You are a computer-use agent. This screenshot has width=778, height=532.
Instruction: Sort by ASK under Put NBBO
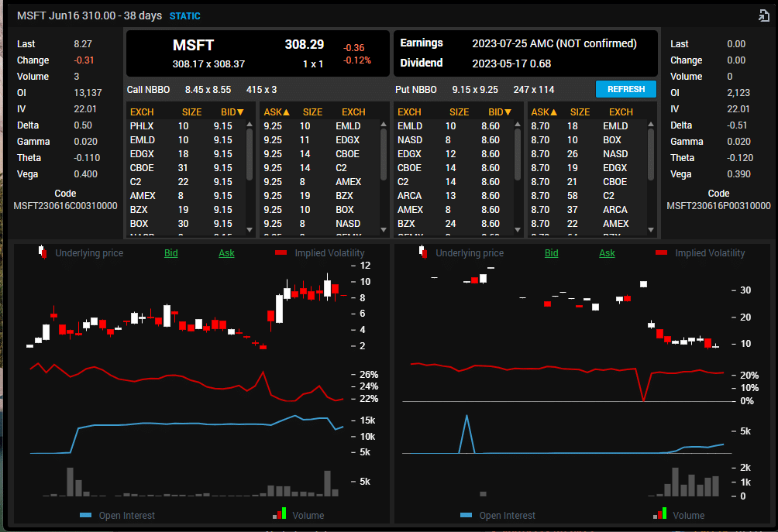click(x=544, y=112)
